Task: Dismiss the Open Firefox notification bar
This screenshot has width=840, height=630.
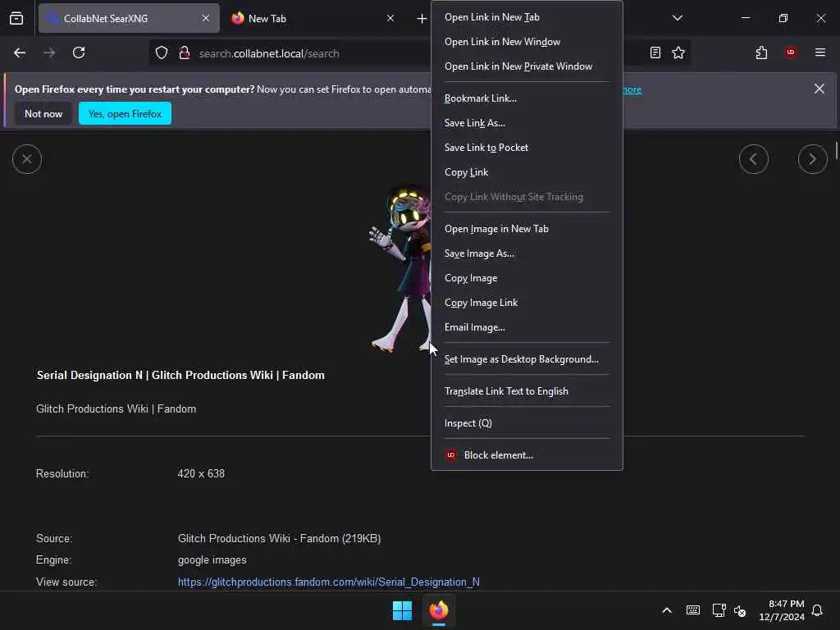Action: [819, 89]
